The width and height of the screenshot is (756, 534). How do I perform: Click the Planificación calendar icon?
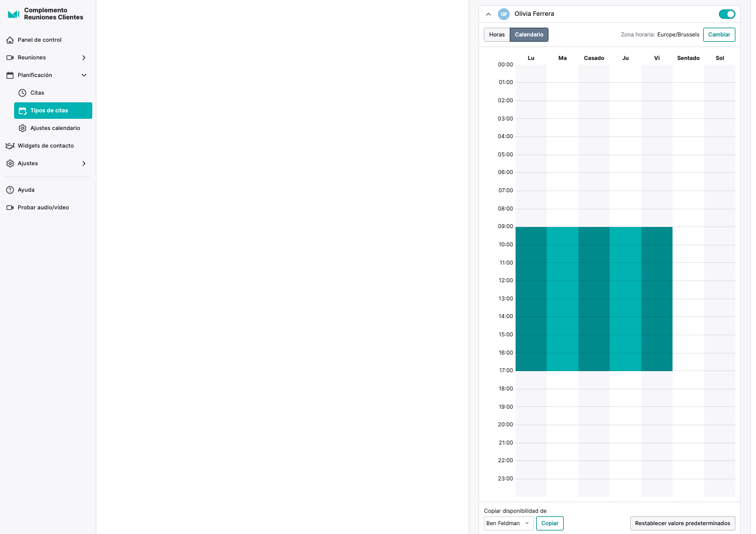(10, 75)
